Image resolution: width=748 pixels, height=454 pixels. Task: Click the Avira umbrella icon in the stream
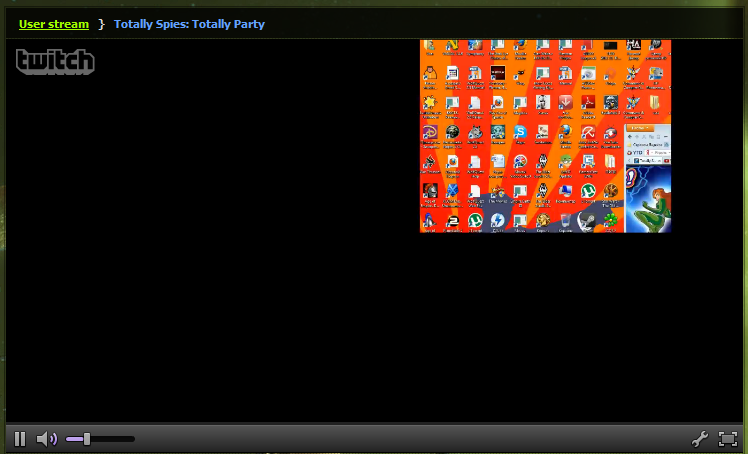(588, 132)
